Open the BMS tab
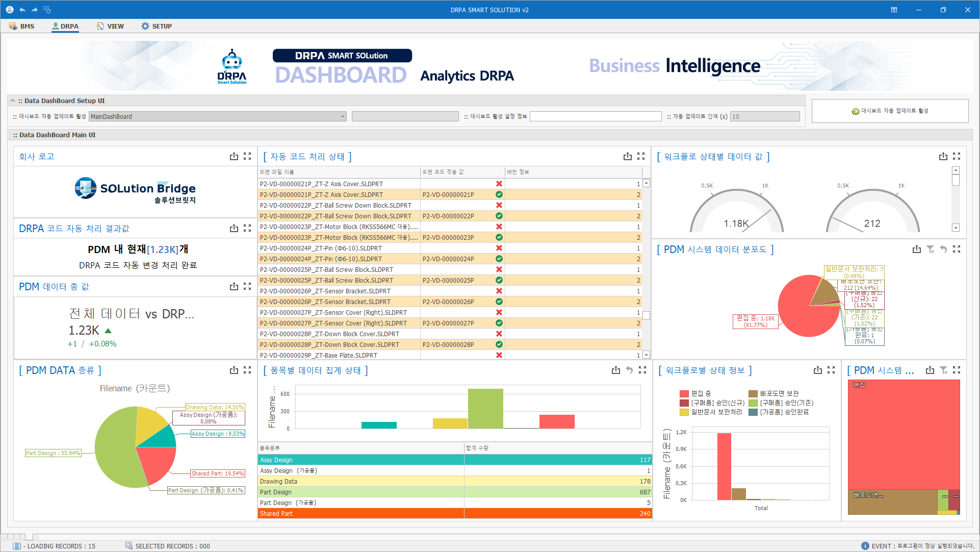 coord(22,26)
